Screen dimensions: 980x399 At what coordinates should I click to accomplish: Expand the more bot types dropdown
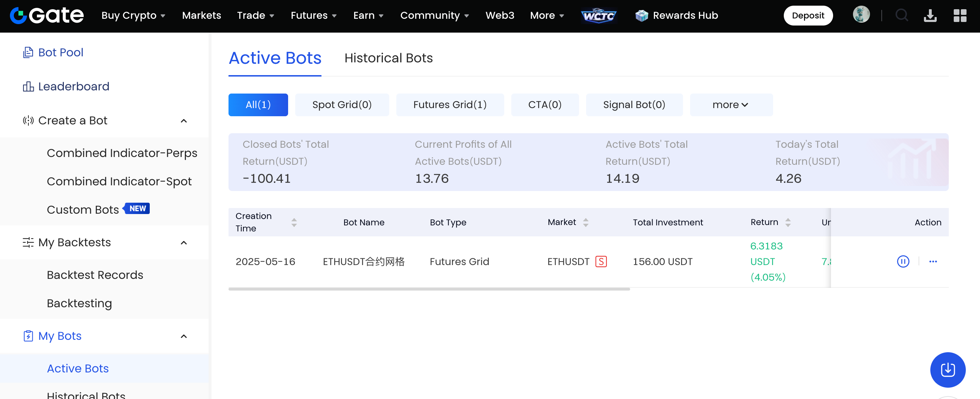pyautogui.click(x=731, y=105)
